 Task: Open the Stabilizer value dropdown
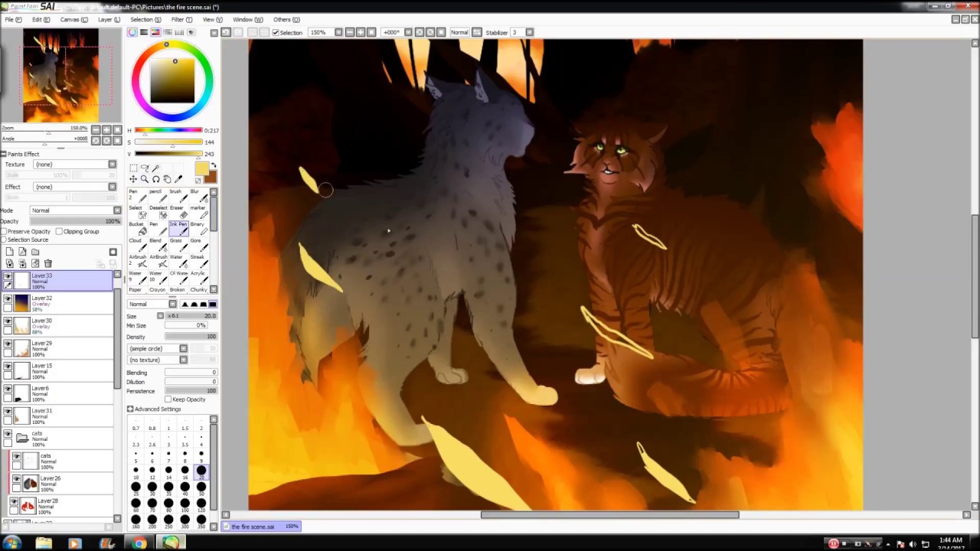530,32
